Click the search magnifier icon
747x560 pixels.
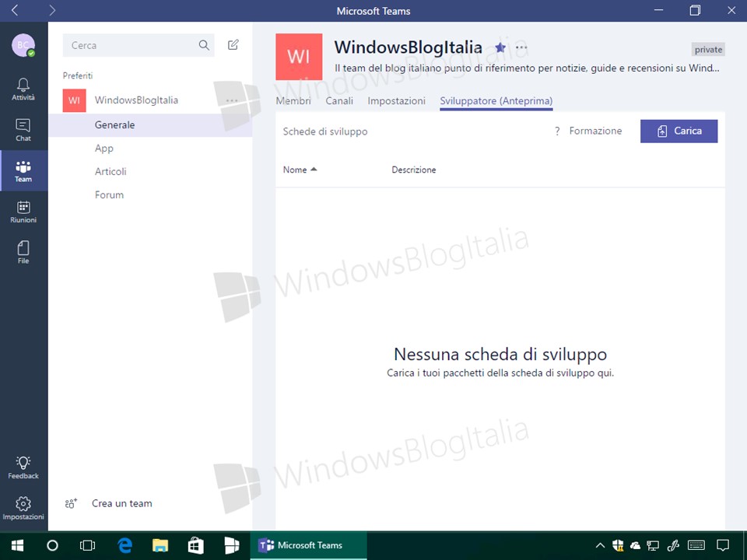[204, 45]
